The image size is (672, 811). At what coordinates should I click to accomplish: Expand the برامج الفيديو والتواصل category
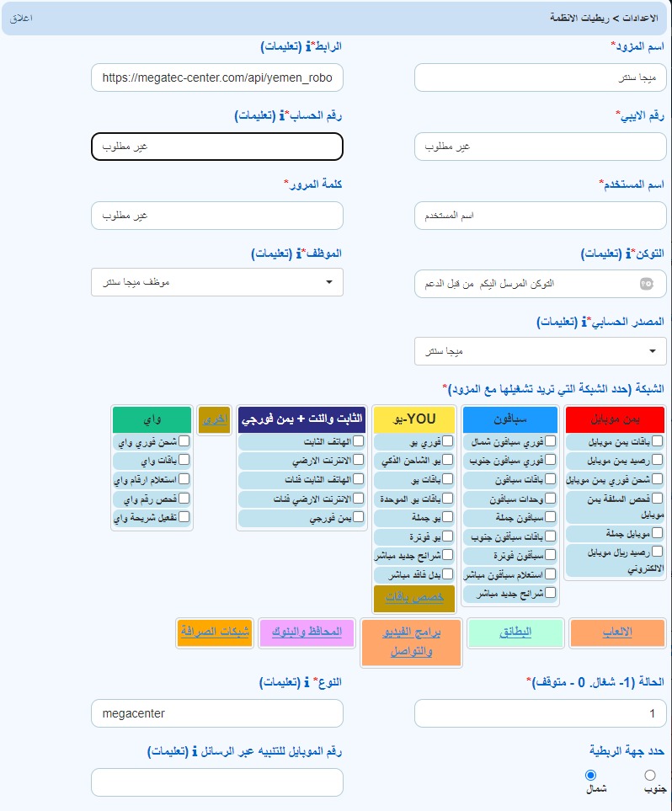411,642
